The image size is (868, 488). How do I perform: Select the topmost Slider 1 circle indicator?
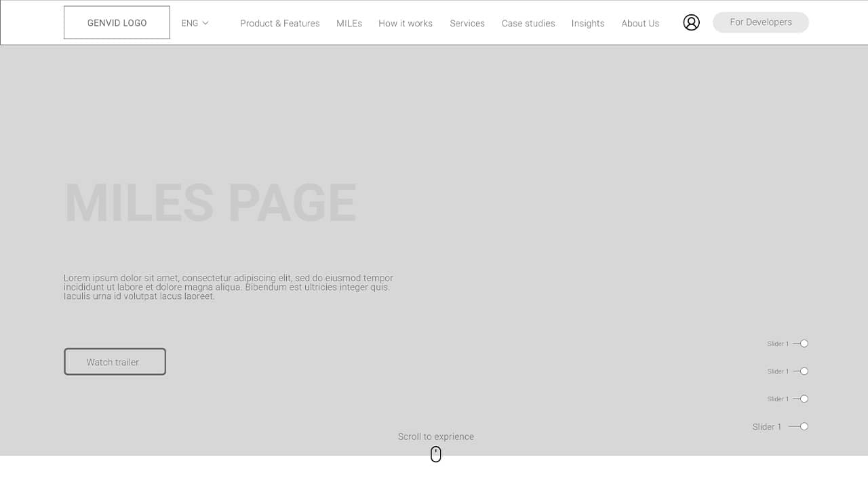tap(804, 344)
